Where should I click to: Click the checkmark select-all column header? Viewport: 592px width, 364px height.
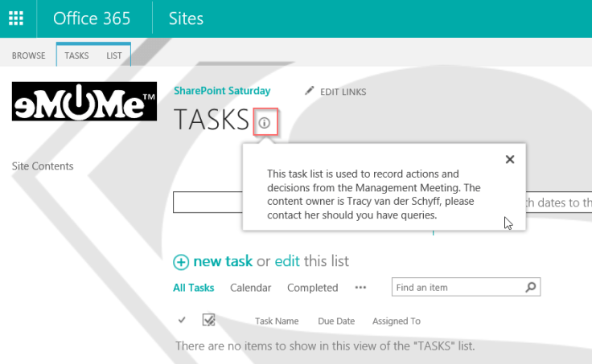182,321
